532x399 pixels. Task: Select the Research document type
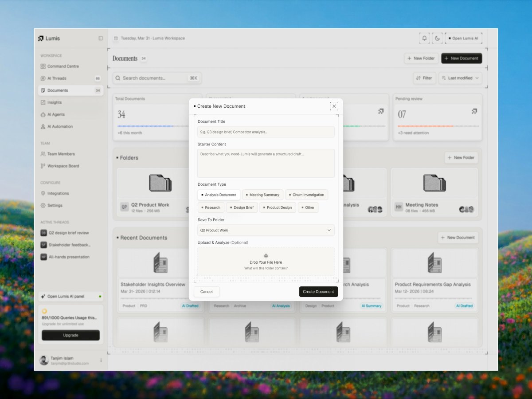click(x=211, y=207)
